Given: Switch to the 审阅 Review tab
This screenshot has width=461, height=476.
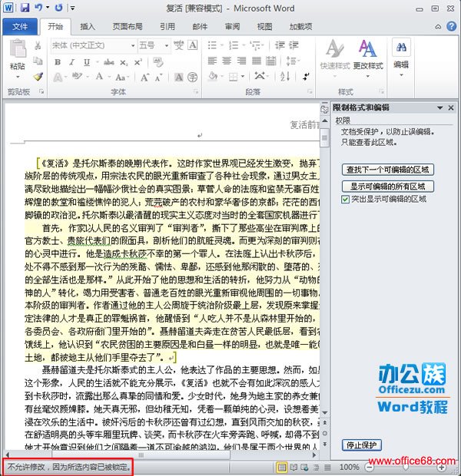Looking at the screenshot, I should click(233, 26).
